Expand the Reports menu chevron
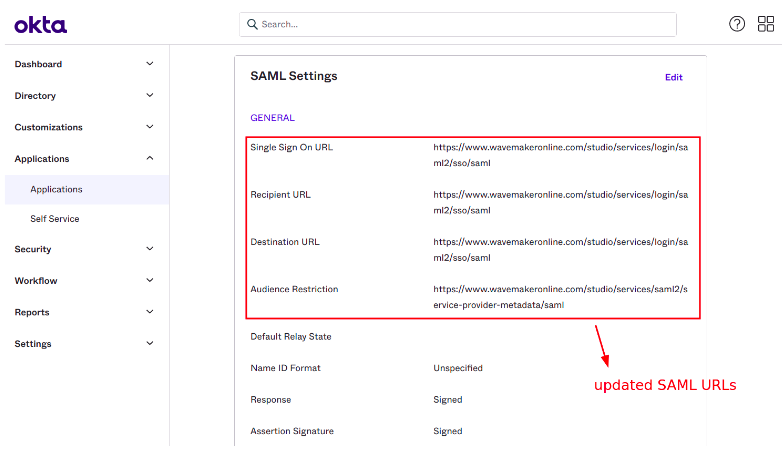The height and width of the screenshot is (450, 782). click(x=150, y=312)
